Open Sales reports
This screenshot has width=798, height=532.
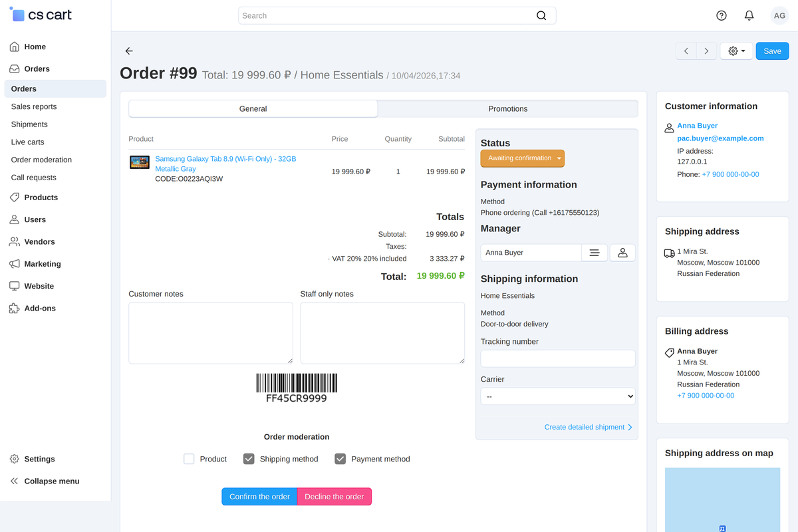[x=34, y=106]
